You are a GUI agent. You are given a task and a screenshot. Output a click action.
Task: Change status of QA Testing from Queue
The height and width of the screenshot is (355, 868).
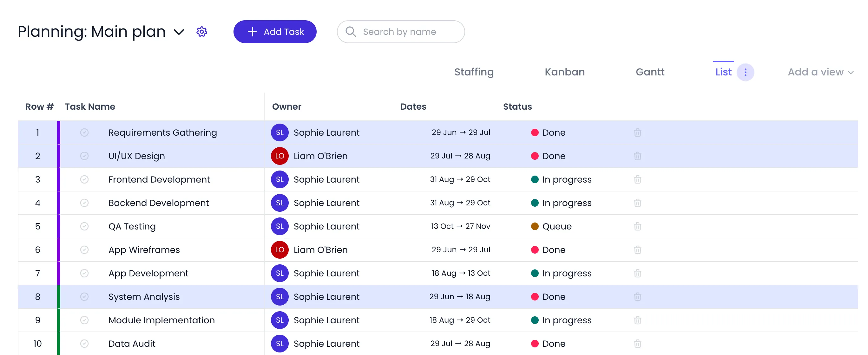(551, 226)
